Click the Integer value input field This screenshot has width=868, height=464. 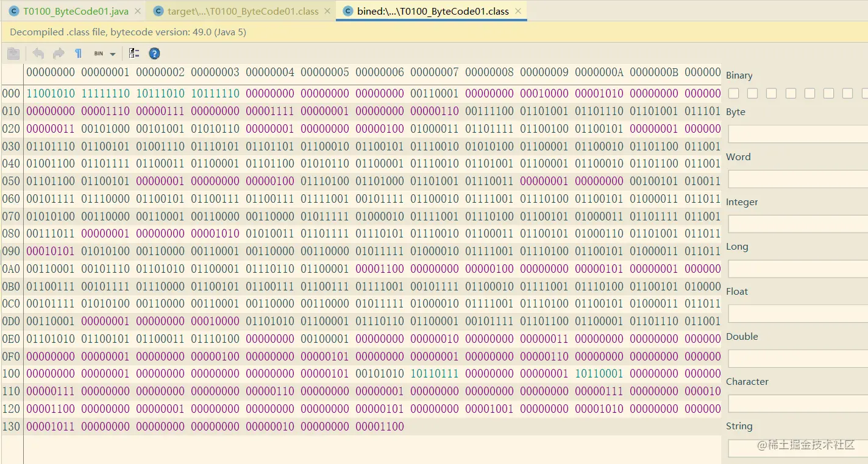pyautogui.click(x=798, y=224)
